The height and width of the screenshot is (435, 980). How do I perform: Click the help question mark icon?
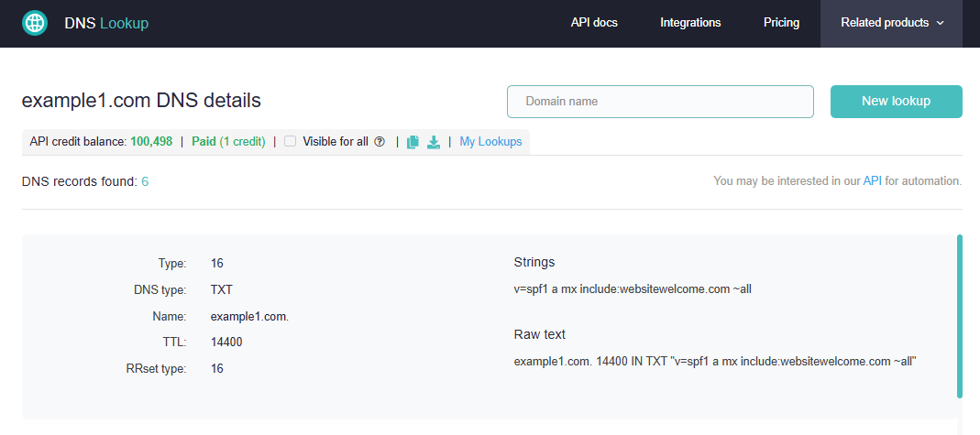tap(380, 142)
